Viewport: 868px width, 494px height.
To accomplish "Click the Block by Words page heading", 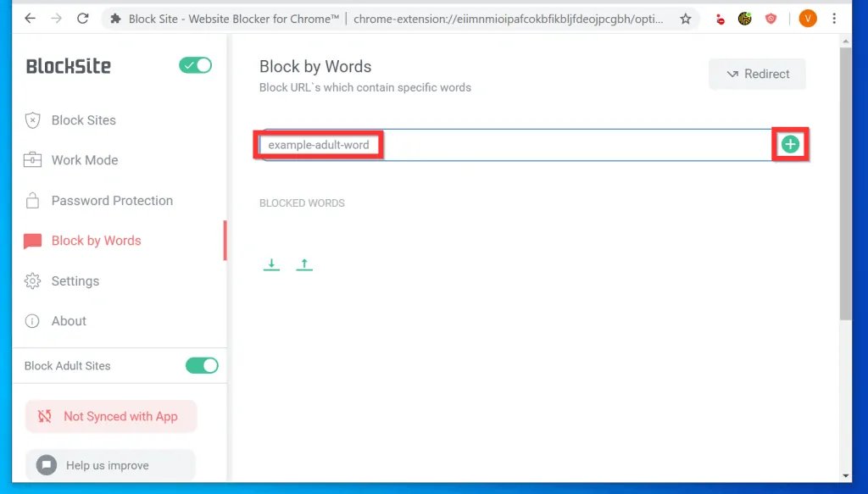I will click(x=315, y=66).
